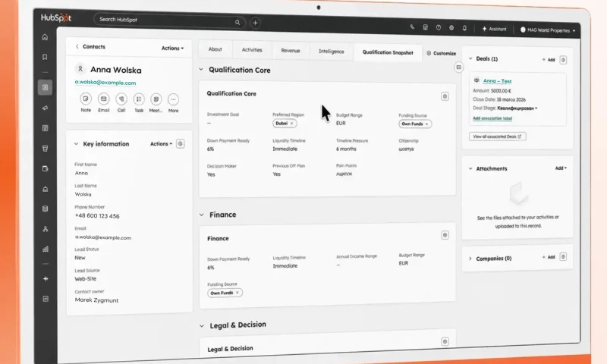Open Finance card settings gear
Image resolution: width=607 pixels, height=364 pixels.
tap(445, 235)
